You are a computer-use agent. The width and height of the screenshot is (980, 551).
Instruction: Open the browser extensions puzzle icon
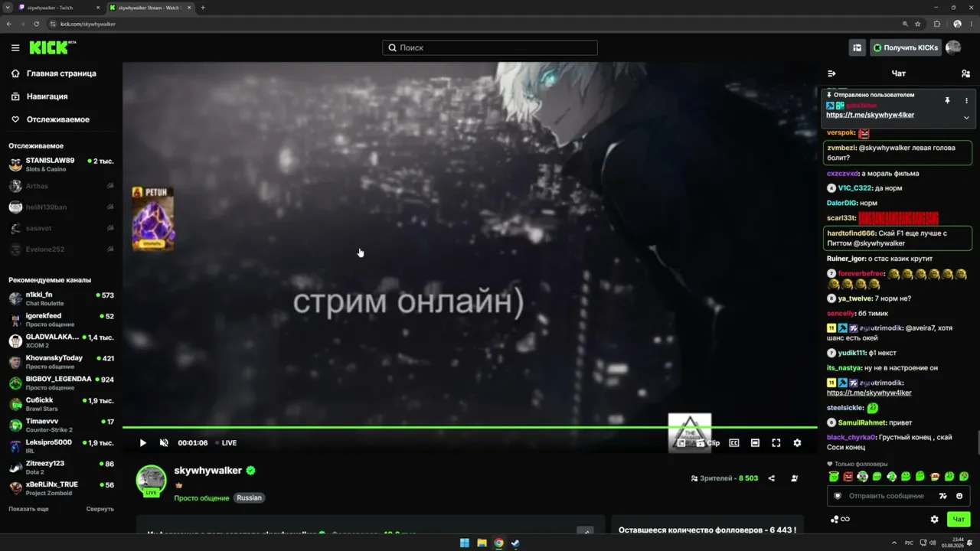[x=937, y=24]
